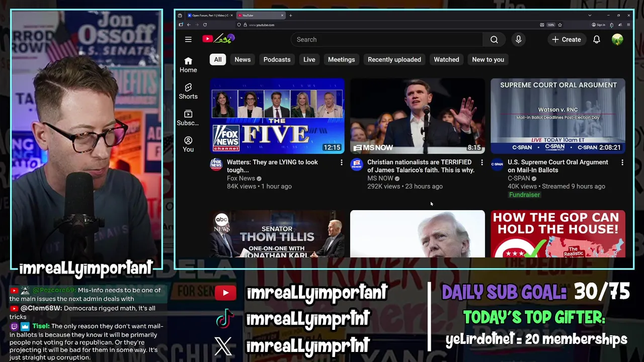Open Subscriptions in sidebar

tap(188, 118)
